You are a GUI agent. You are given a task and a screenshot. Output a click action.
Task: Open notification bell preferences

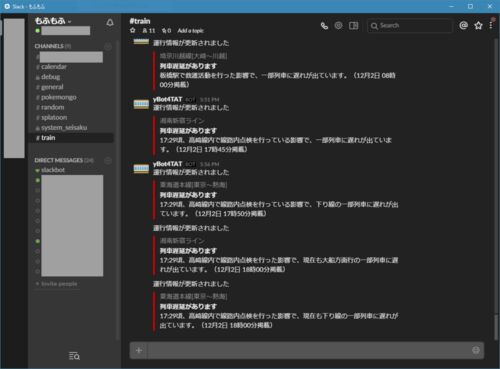click(x=110, y=23)
